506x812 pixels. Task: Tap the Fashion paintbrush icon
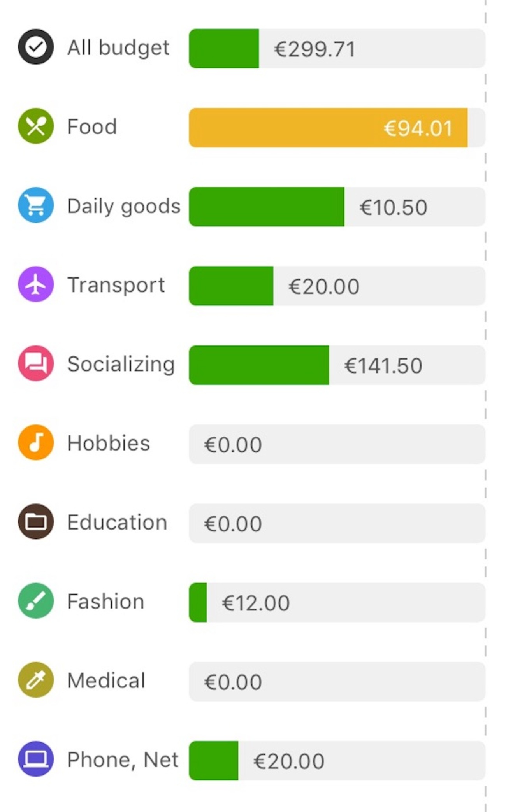36,601
